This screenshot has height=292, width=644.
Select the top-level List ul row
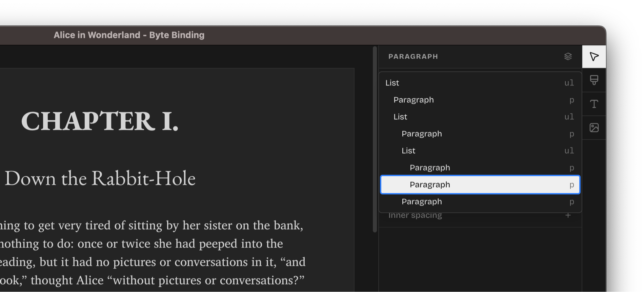point(480,83)
